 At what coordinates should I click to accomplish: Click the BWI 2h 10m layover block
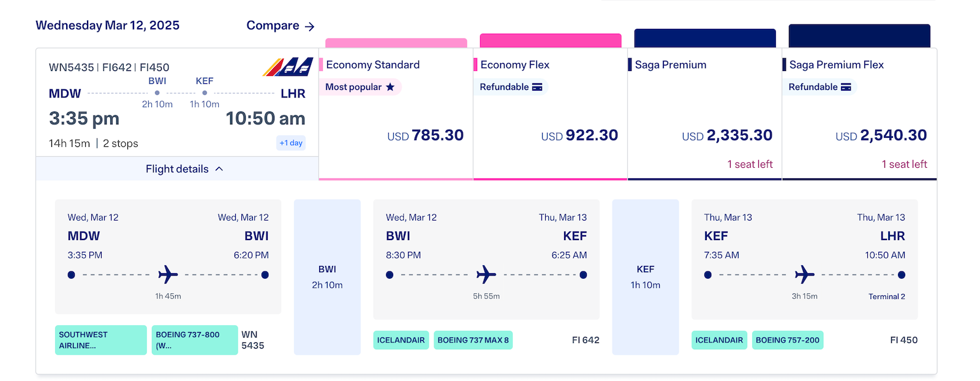click(327, 277)
